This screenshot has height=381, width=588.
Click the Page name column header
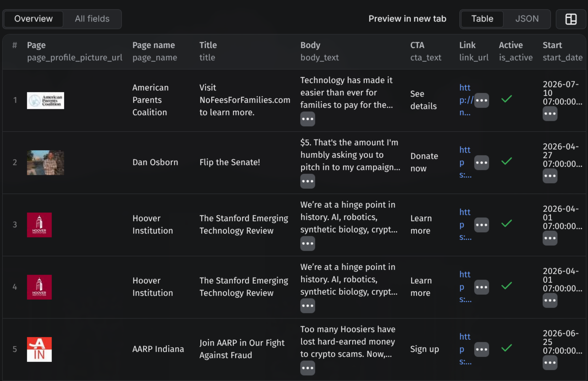155,51
